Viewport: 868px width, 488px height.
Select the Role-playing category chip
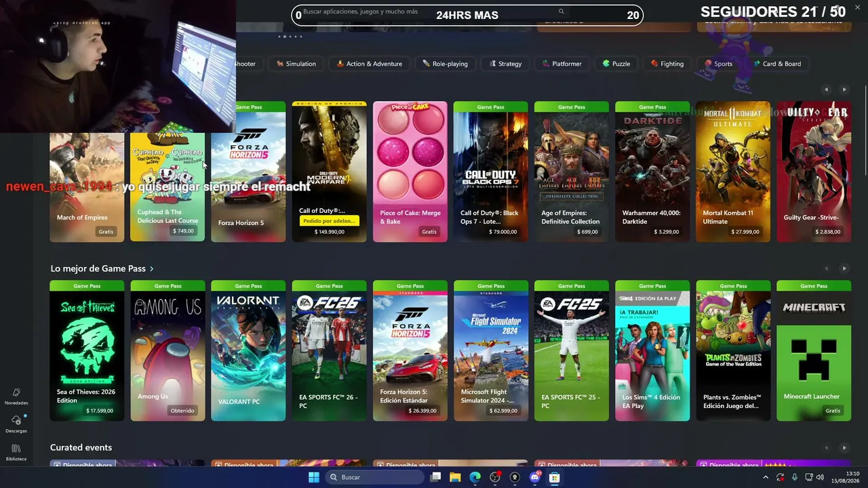coord(445,64)
